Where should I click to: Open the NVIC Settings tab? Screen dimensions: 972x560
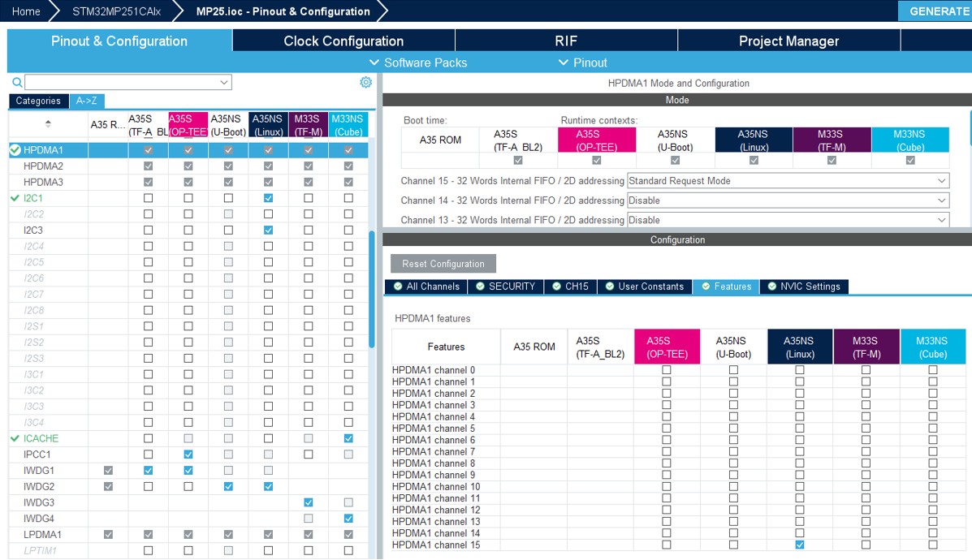804,286
